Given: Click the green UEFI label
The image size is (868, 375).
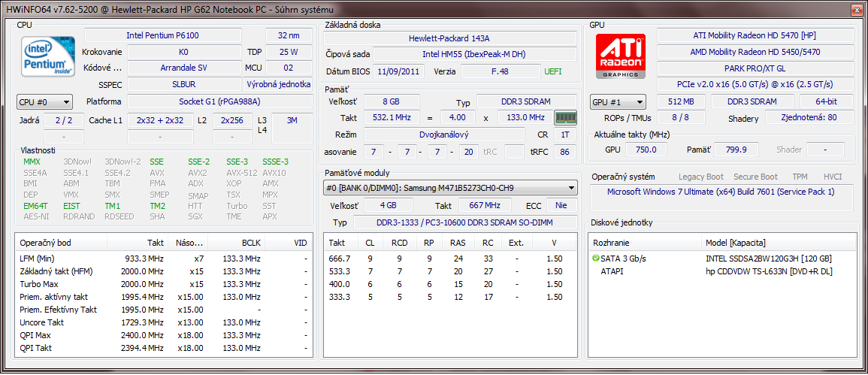Looking at the screenshot, I should (554, 71).
